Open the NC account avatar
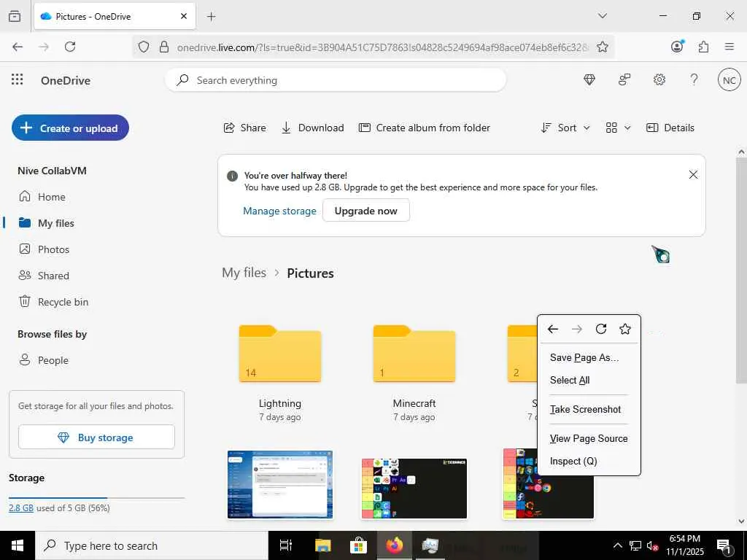The width and height of the screenshot is (747, 560). [x=729, y=80]
